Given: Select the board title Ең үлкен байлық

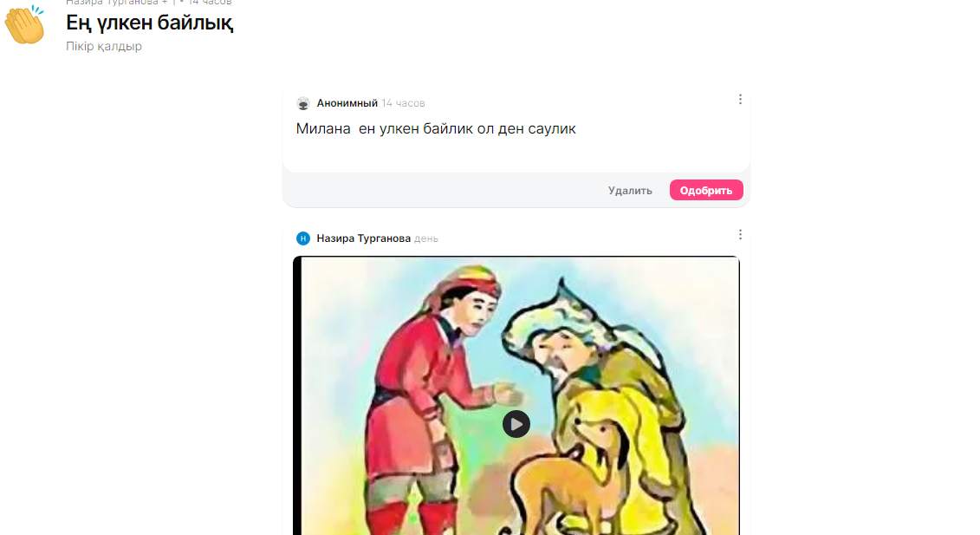Looking at the screenshot, I should coord(150,23).
